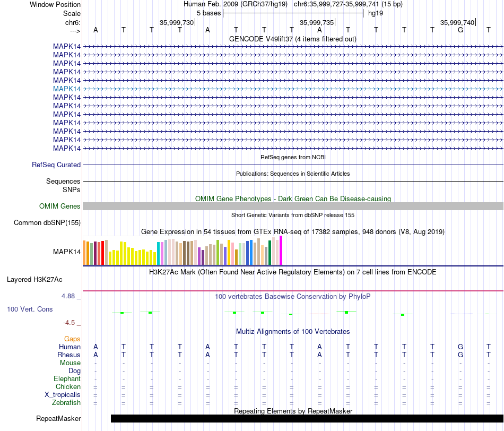Image resolution: width=504 pixels, height=431 pixels.
Task: Click the light-blue highlighted MAPK14 transcript label
Action: [67, 89]
